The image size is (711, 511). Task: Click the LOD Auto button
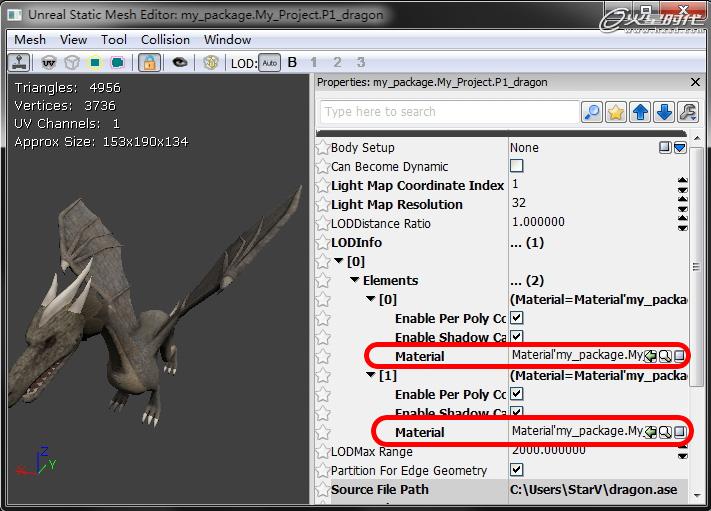point(270,62)
